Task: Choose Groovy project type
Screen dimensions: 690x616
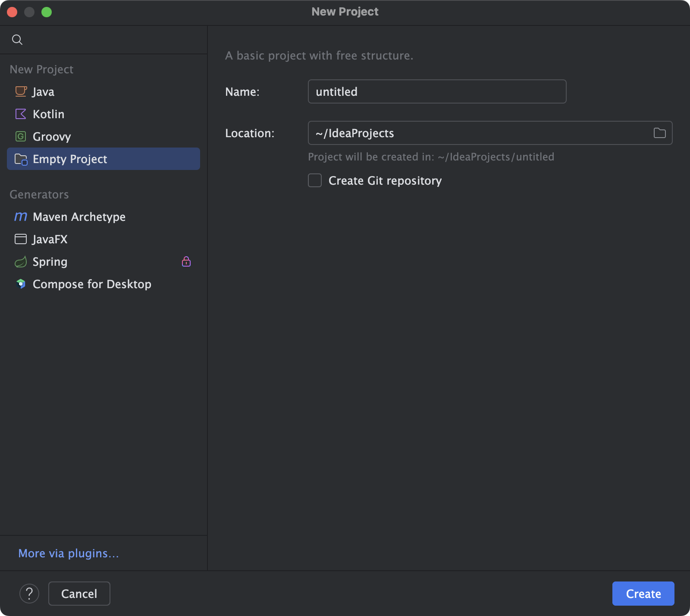Action: (x=103, y=136)
